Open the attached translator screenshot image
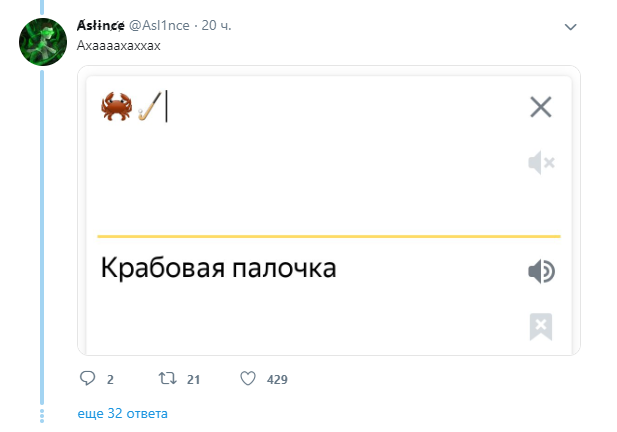 [x=328, y=210]
